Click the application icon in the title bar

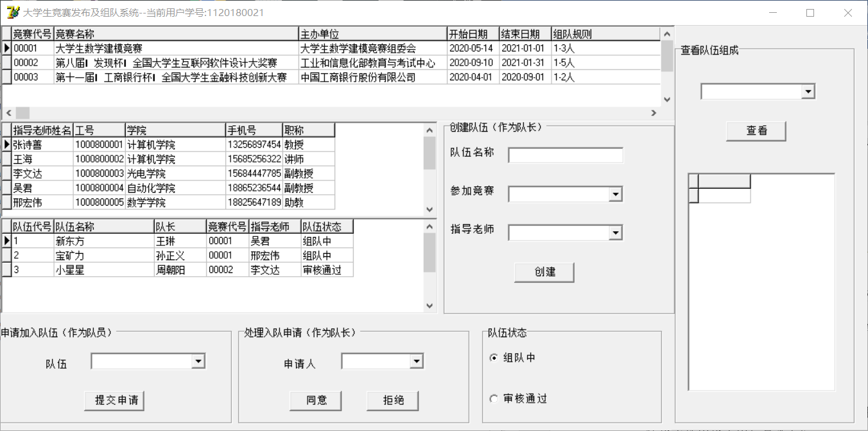point(12,13)
